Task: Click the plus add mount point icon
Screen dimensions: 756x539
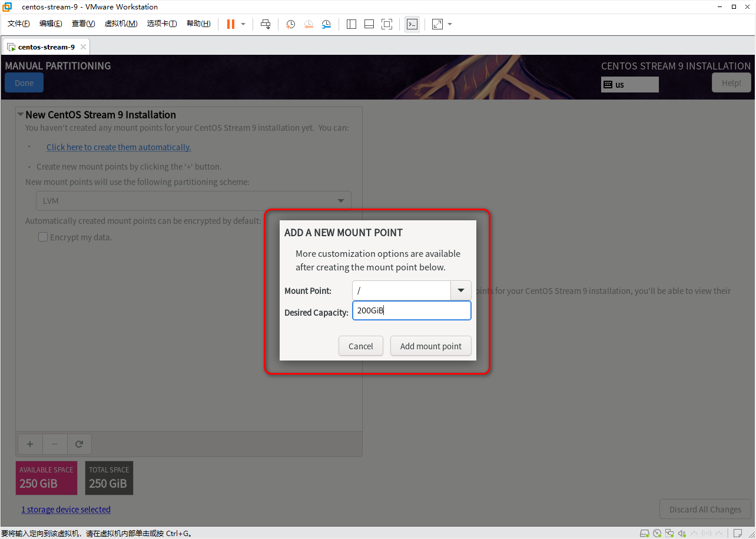Action: [x=31, y=444]
